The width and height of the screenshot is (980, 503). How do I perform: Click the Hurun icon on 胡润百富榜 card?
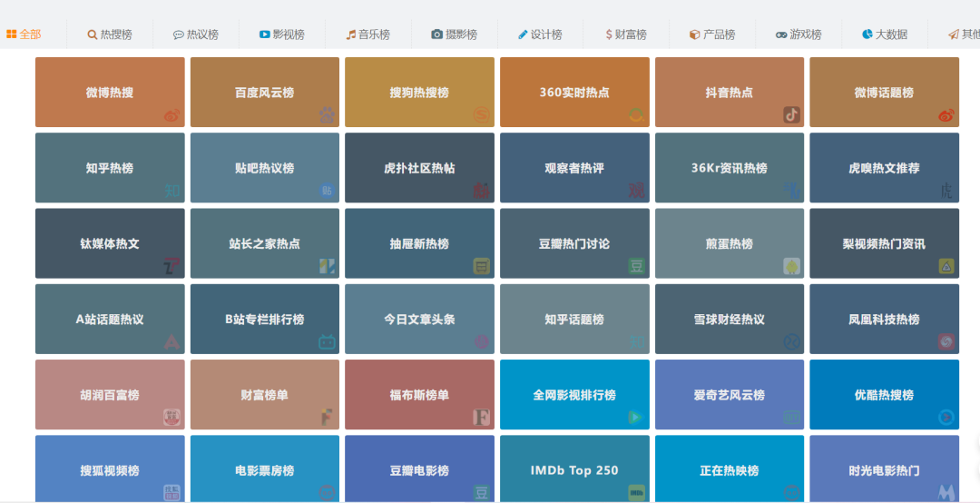171,418
